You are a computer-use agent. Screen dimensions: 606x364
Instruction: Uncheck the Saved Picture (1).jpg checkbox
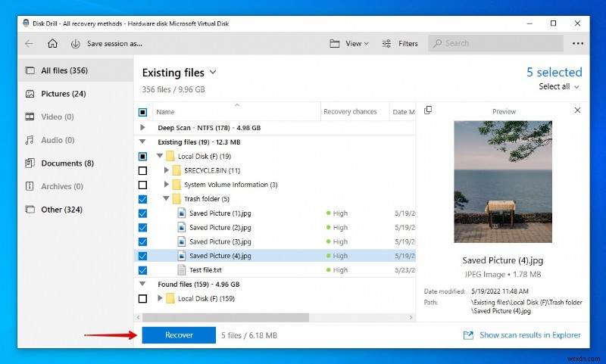coord(142,213)
